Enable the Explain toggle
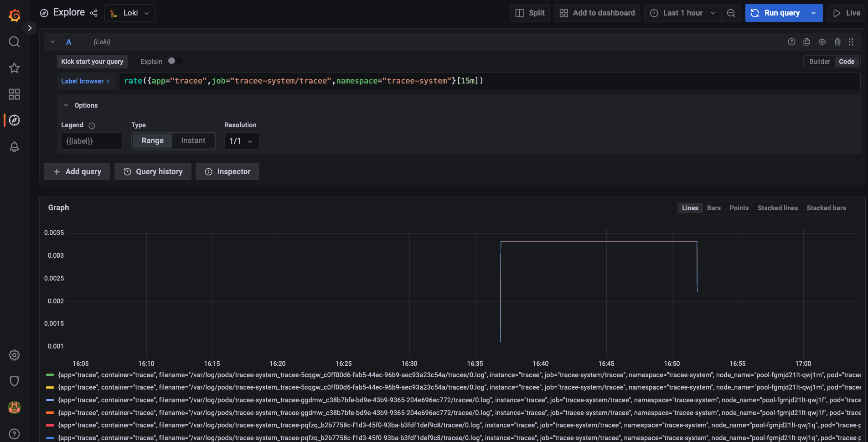Image resolution: width=868 pixels, height=442 pixels. click(x=175, y=61)
